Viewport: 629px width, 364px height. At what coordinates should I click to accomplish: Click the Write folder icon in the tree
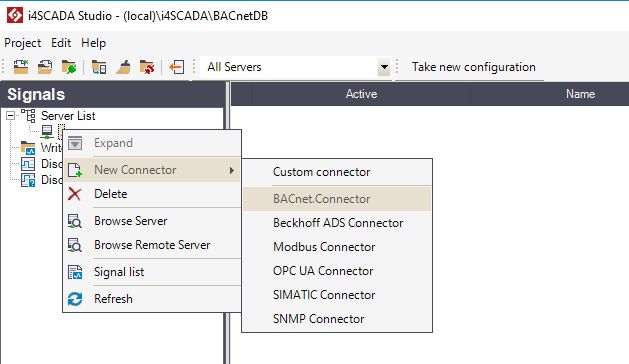point(28,148)
